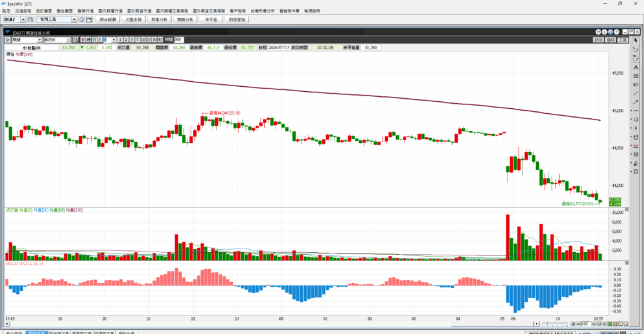Choose the circle shape drawing tool
The height and width of the screenshot is (334, 644).
pyautogui.click(x=636, y=120)
